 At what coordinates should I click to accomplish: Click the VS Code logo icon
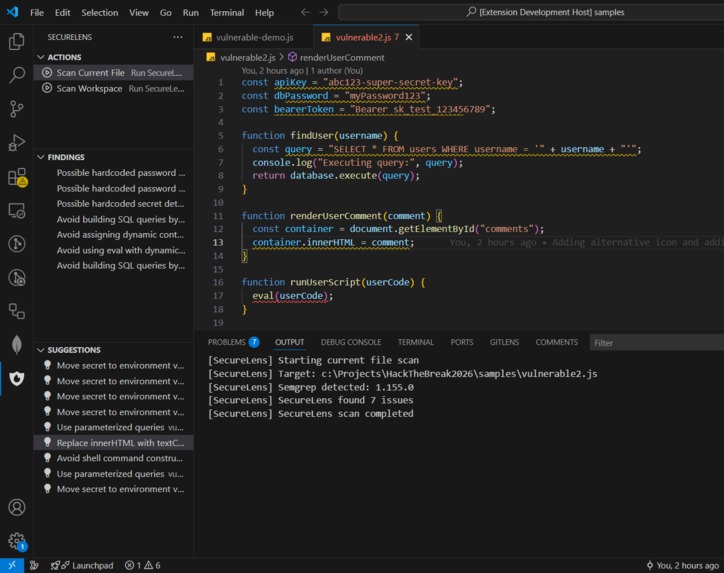click(12, 12)
